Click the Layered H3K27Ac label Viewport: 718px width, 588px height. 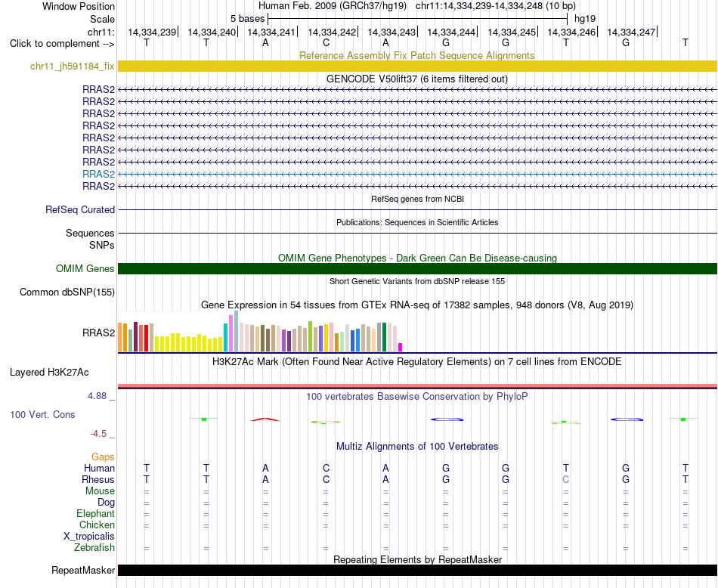[x=49, y=373]
